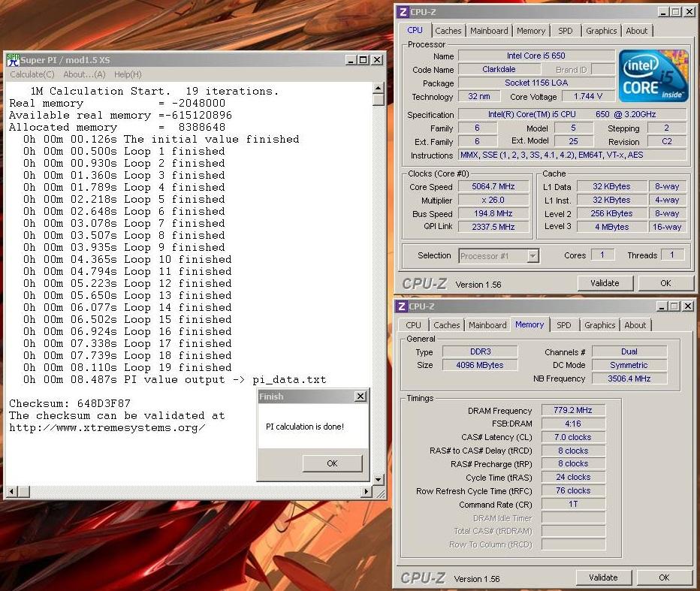Click the xtremesystems.org URL text in Super PI

pyautogui.click(x=107, y=427)
